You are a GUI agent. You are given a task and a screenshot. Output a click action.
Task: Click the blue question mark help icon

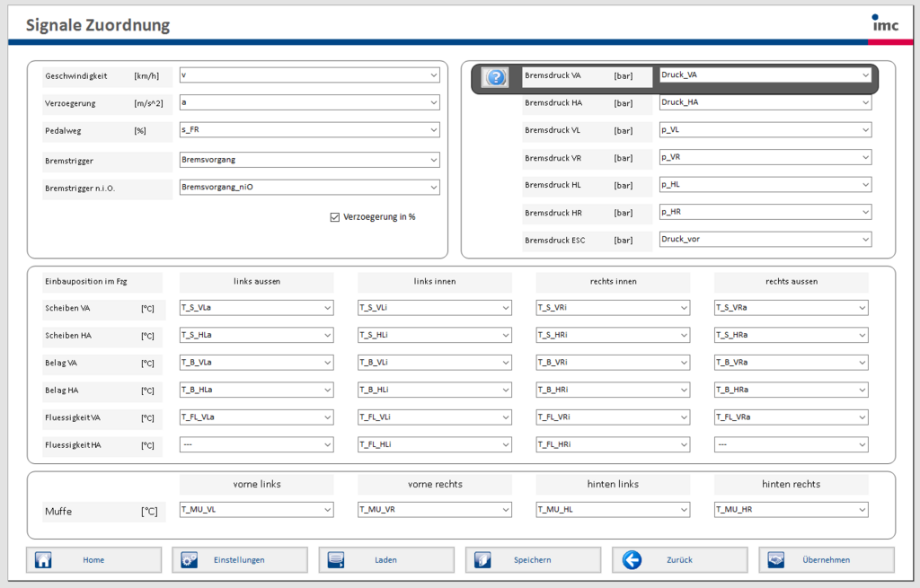coord(495,77)
